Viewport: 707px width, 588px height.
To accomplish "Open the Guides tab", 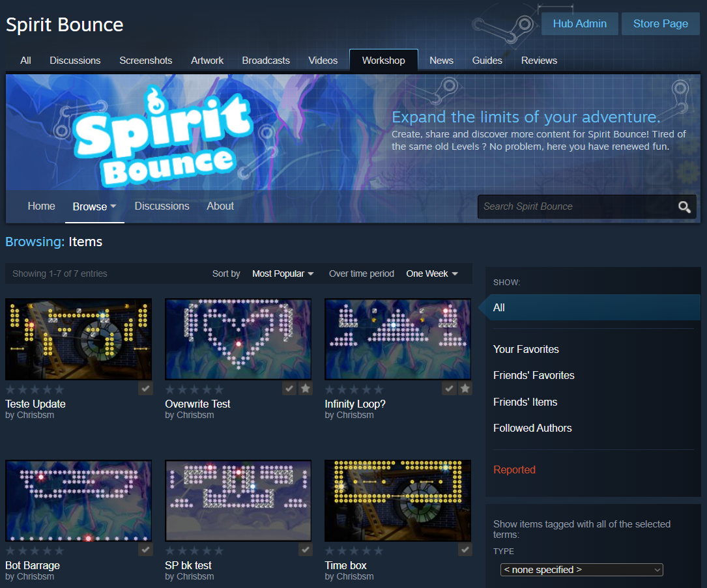I will (487, 61).
